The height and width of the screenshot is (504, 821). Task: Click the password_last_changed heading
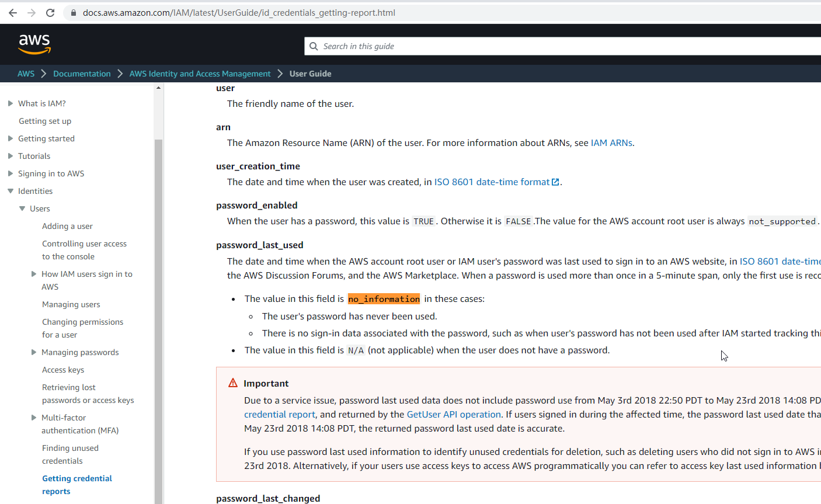(268, 499)
